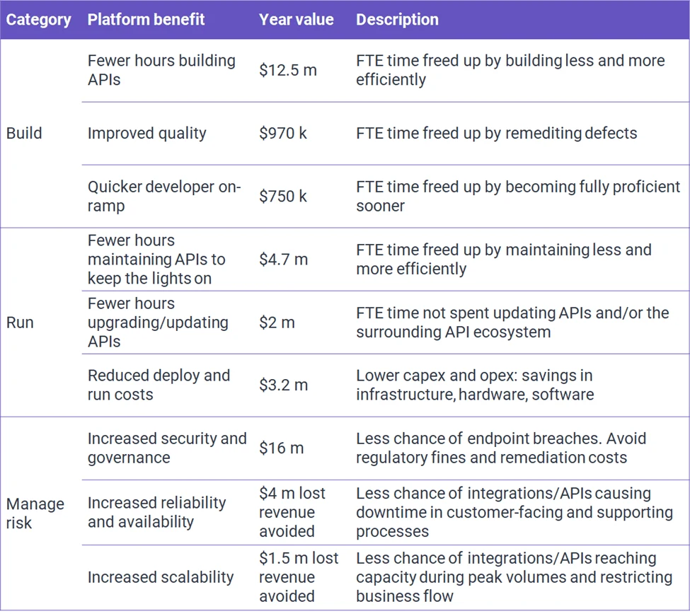Click the $4.7 m value
690x616 pixels.
283,260
